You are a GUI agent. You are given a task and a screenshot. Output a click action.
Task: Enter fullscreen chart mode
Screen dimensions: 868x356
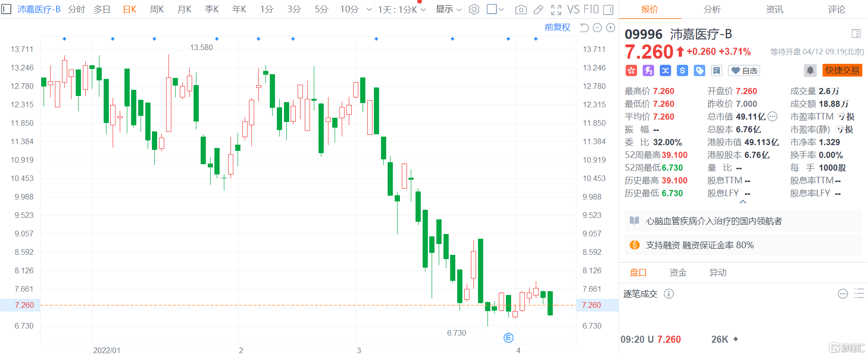[556, 9]
